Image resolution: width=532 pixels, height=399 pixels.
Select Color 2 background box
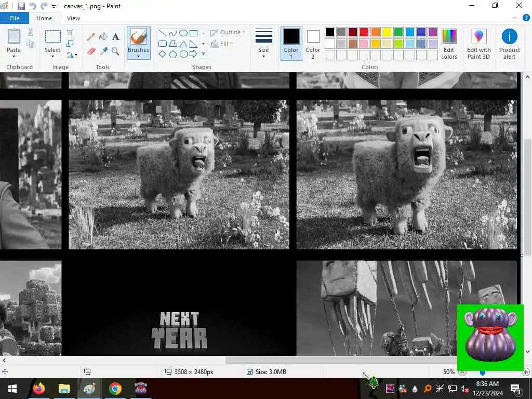click(313, 44)
